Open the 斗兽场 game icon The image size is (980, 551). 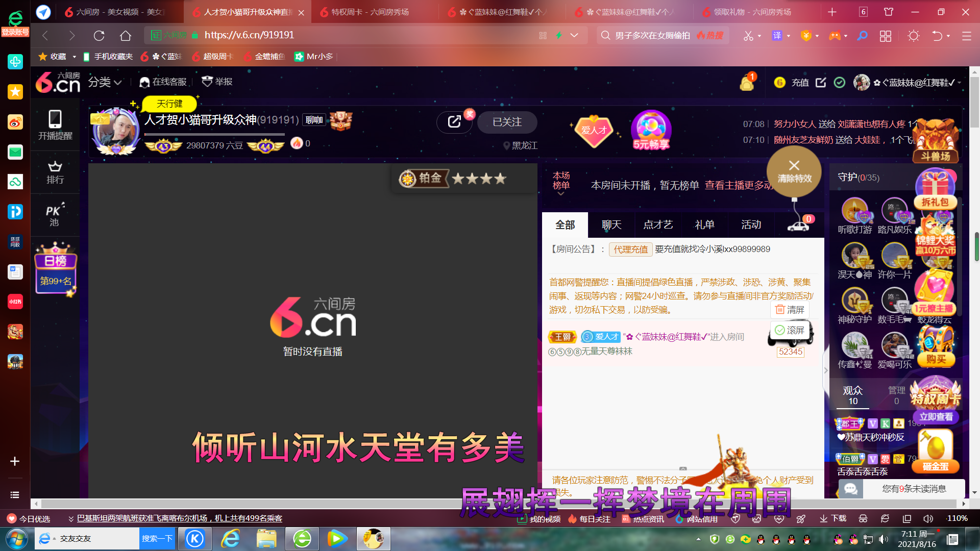(x=935, y=141)
